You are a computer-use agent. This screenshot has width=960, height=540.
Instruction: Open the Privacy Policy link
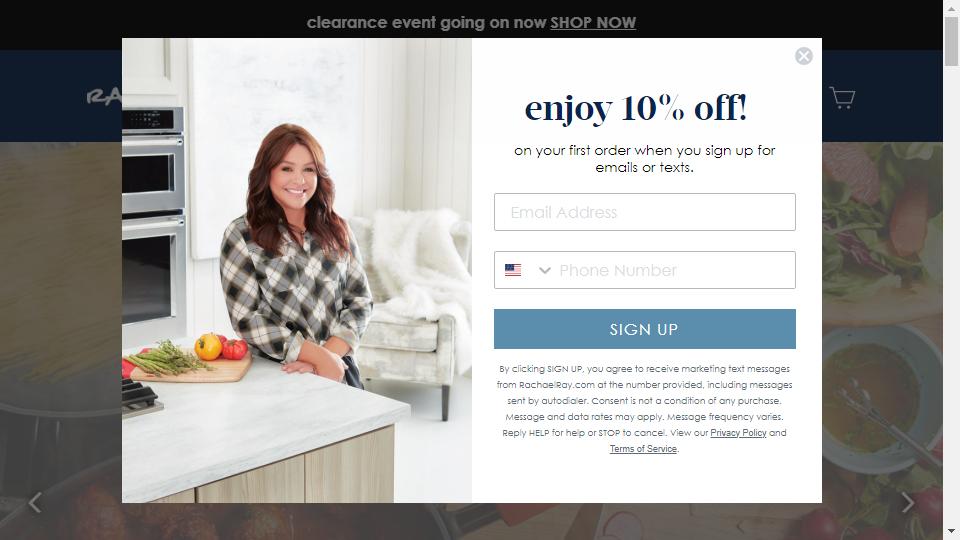click(738, 433)
